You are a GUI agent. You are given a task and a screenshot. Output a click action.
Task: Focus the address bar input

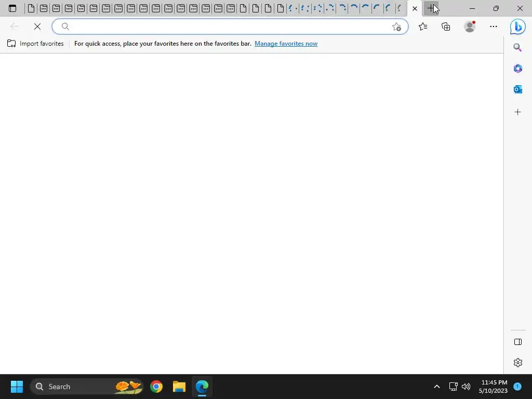229,26
